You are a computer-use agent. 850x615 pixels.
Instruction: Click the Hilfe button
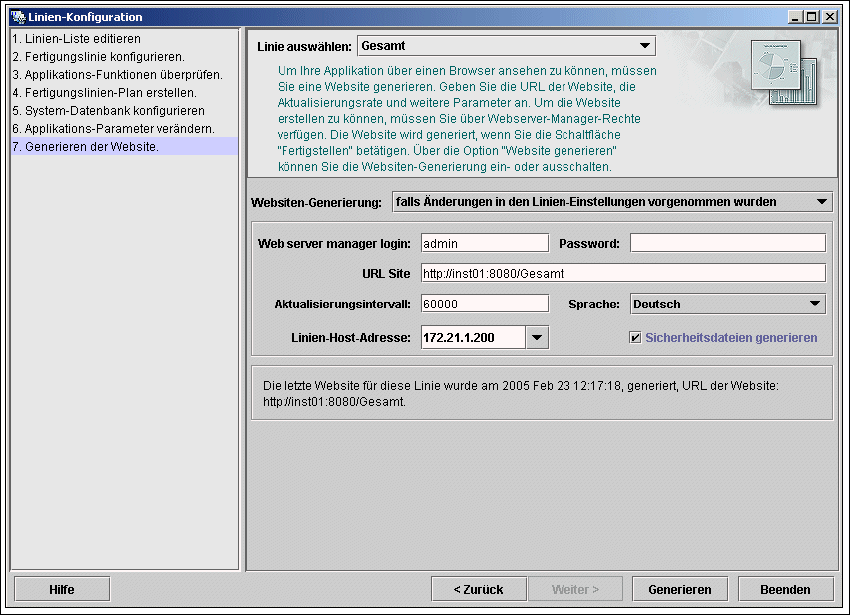(62, 590)
